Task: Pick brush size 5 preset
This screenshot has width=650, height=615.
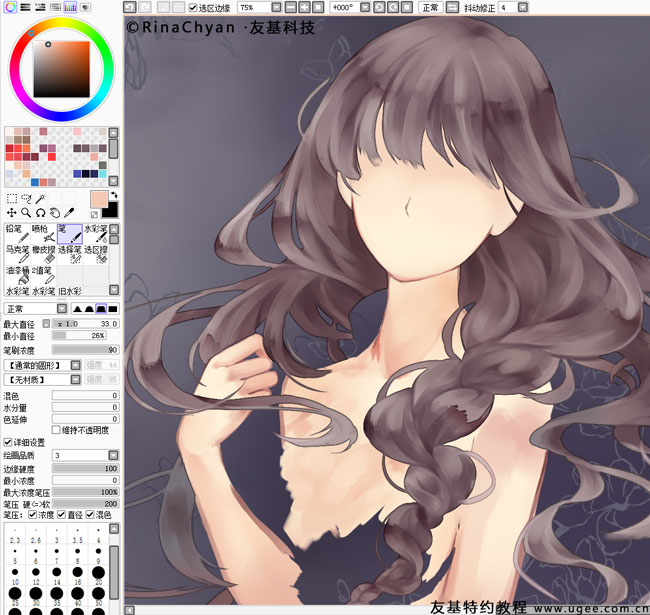Action: pyautogui.click(x=15, y=554)
